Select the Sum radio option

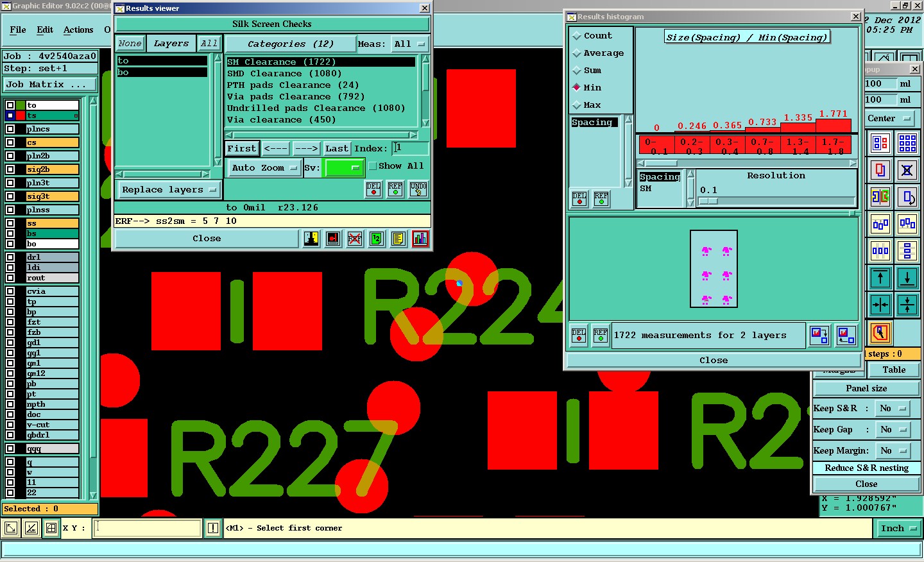[587, 71]
